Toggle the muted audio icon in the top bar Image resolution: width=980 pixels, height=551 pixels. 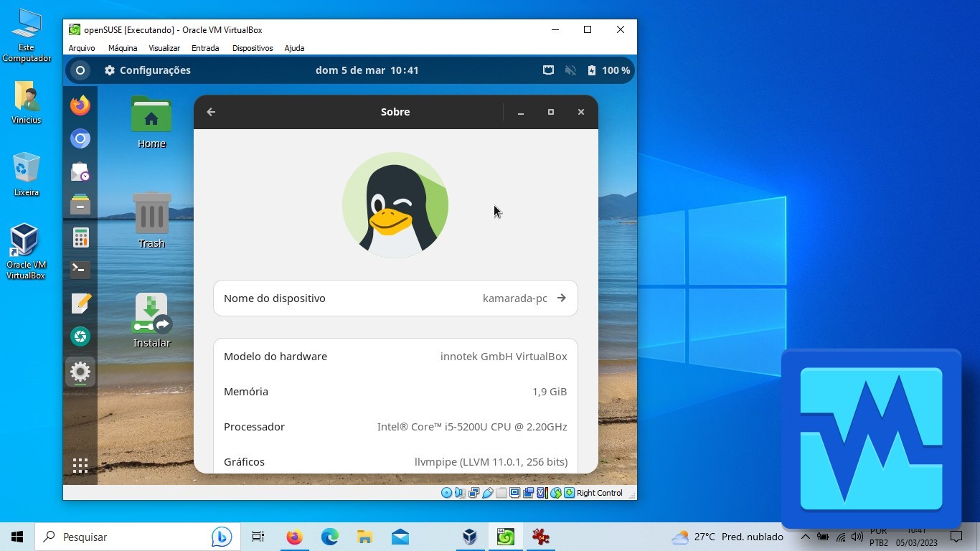[570, 70]
